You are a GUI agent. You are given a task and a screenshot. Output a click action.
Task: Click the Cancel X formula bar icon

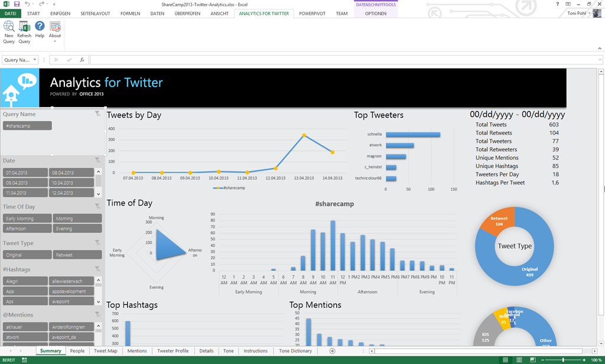(x=56, y=60)
